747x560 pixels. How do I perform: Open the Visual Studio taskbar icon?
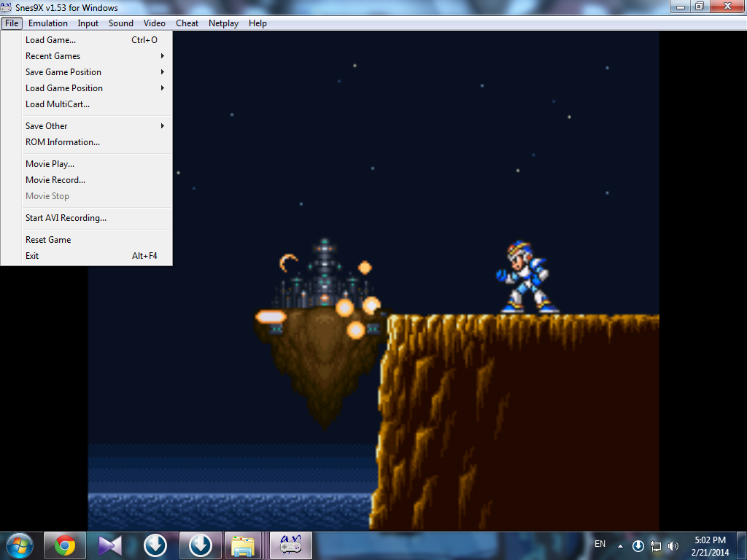pyautogui.click(x=110, y=545)
